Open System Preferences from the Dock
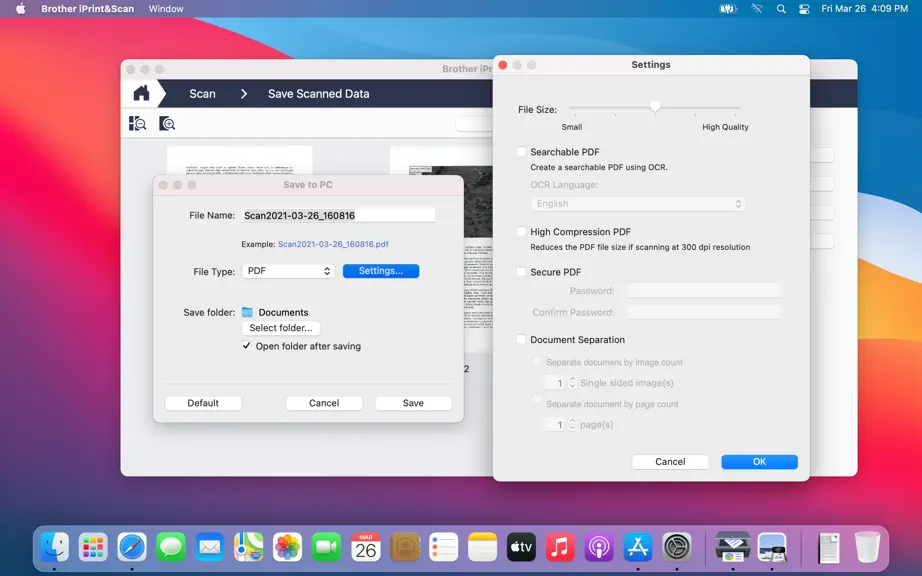 [676, 547]
